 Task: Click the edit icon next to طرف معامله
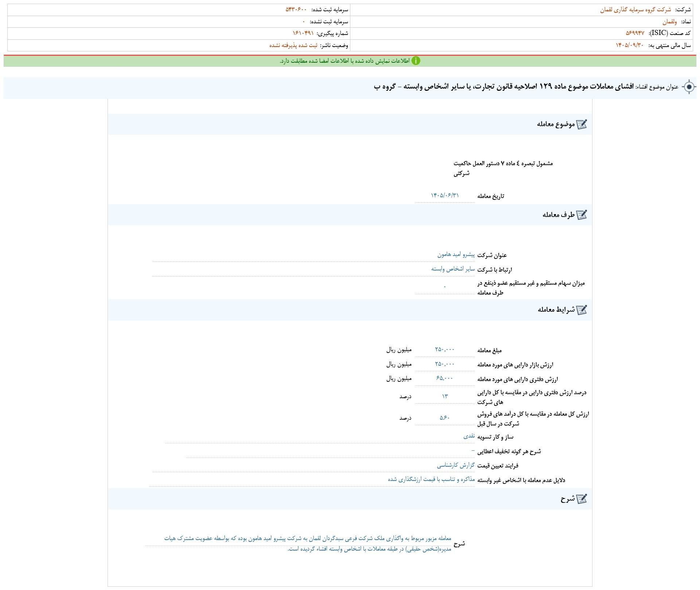pos(582,215)
